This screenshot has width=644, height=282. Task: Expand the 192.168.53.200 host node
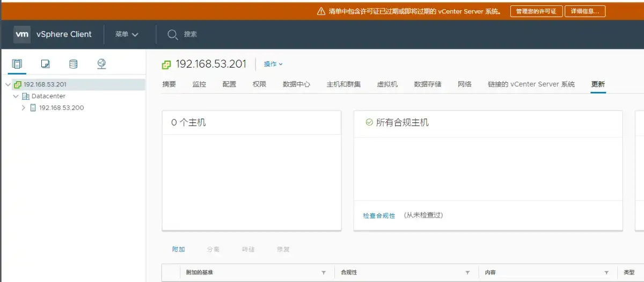[x=23, y=108]
